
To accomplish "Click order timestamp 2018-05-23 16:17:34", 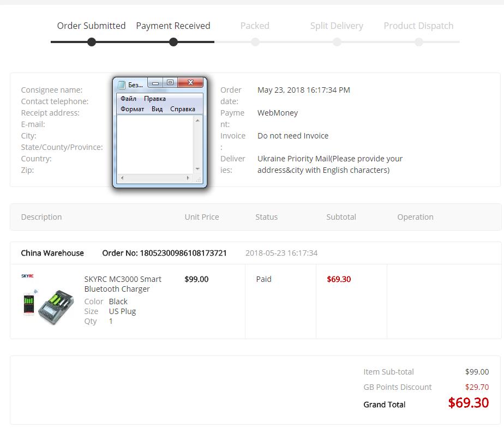I will (x=281, y=253).
